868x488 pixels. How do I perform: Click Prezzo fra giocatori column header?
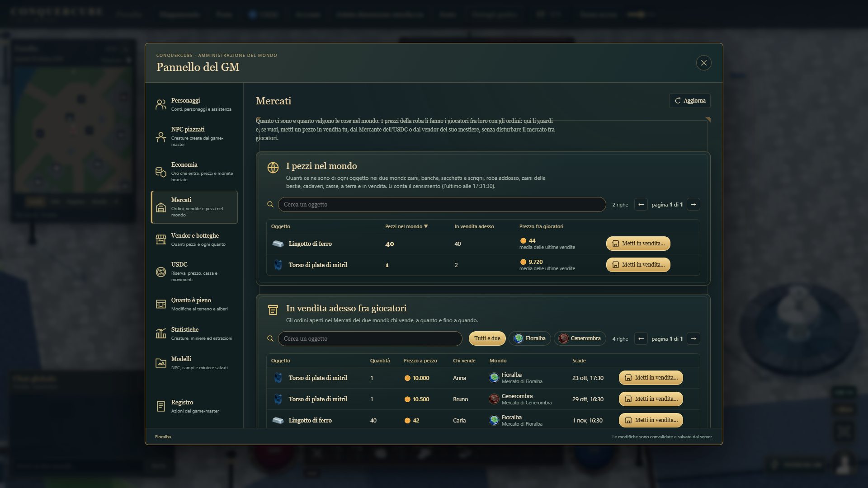pos(541,226)
